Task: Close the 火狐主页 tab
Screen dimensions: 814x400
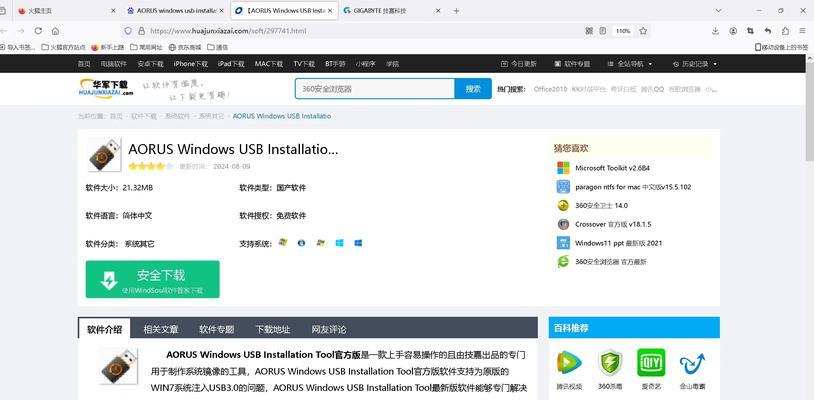Action: (x=114, y=11)
